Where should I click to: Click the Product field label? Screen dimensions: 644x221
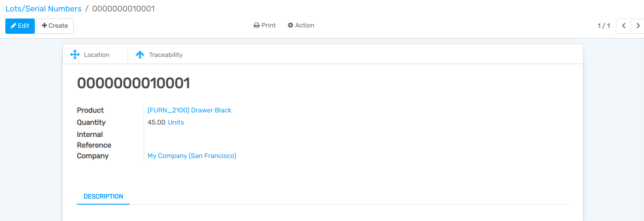[90, 110]
